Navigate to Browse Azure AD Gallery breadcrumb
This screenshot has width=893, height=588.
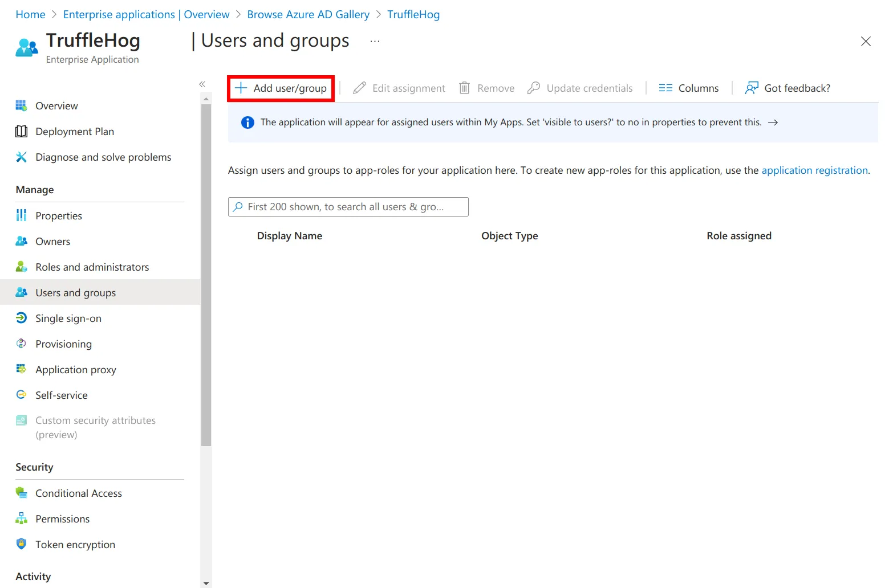point(308,14)
